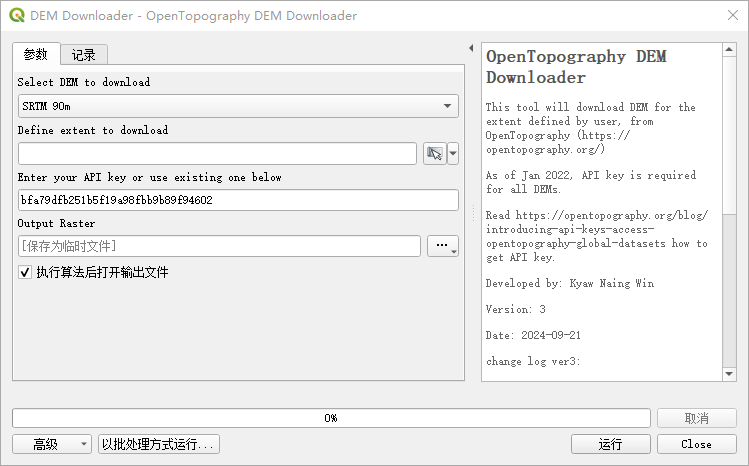
Task: Open extent options dropdown arrow
Action: (453, 154)
